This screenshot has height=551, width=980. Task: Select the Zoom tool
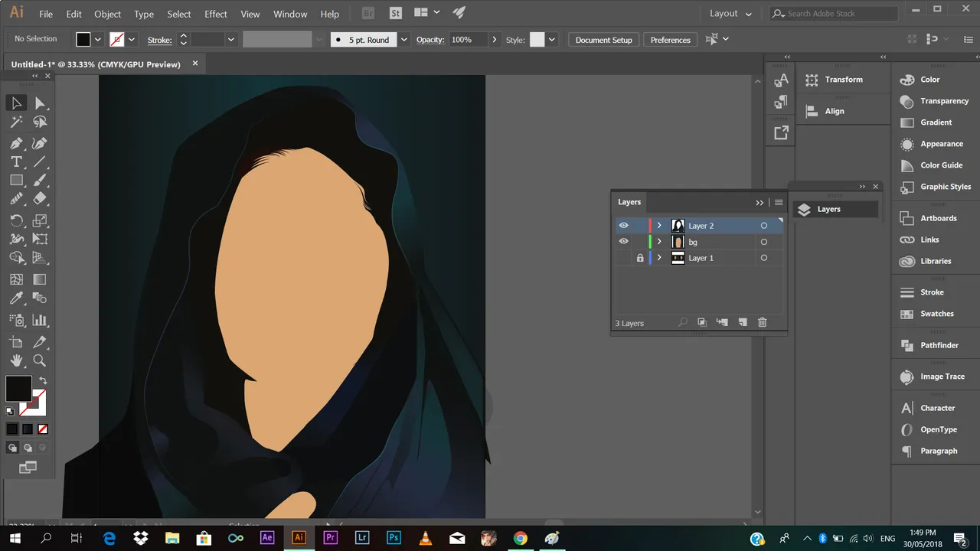(40, 360)
